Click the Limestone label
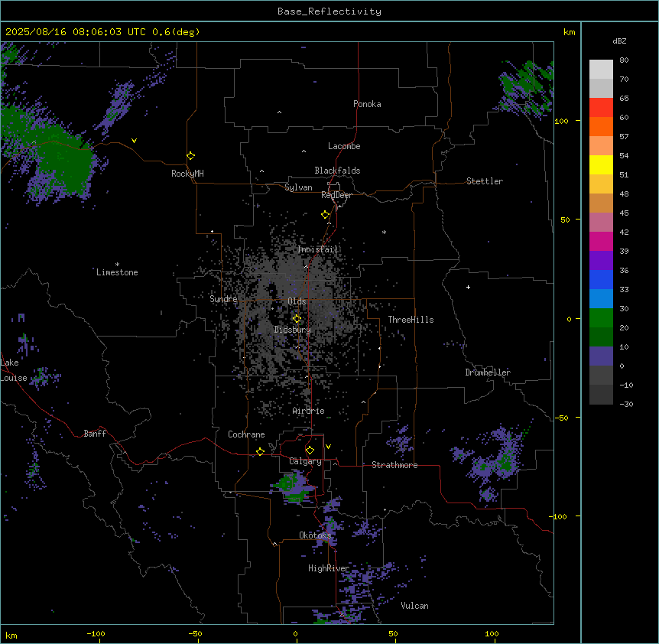 pyautogui.click(x=117, y=272)
